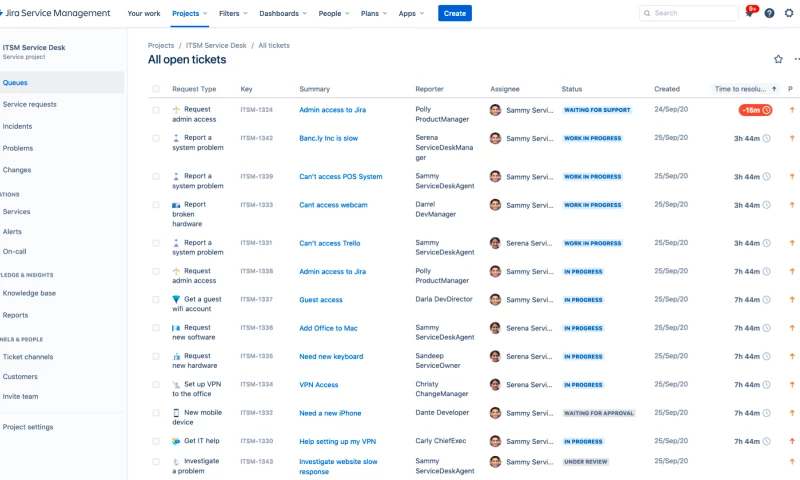Click the Projects breadcrumb link
800x480 pixels.
(x=161, y=45)
